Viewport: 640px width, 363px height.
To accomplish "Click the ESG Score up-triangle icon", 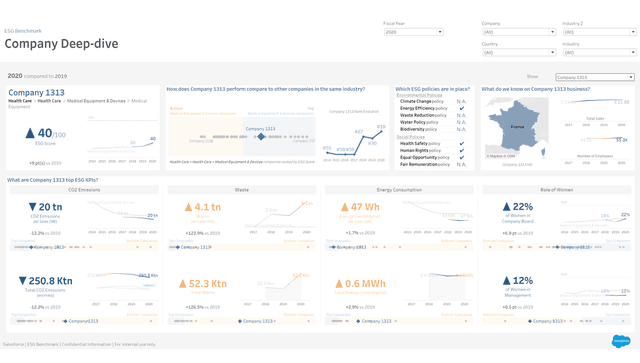I will click(x=30, y=133).
